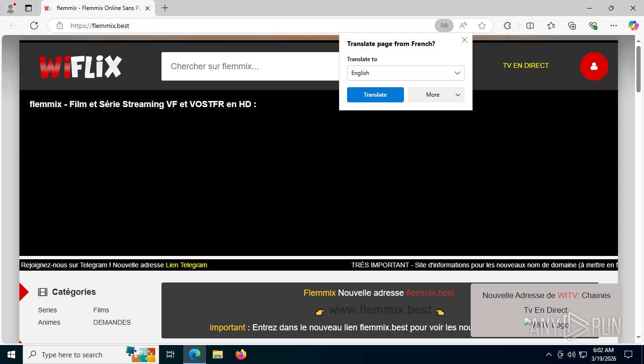Open File Explorer from the taskbar
The image size is (644, 364).
tap(217, 355)
